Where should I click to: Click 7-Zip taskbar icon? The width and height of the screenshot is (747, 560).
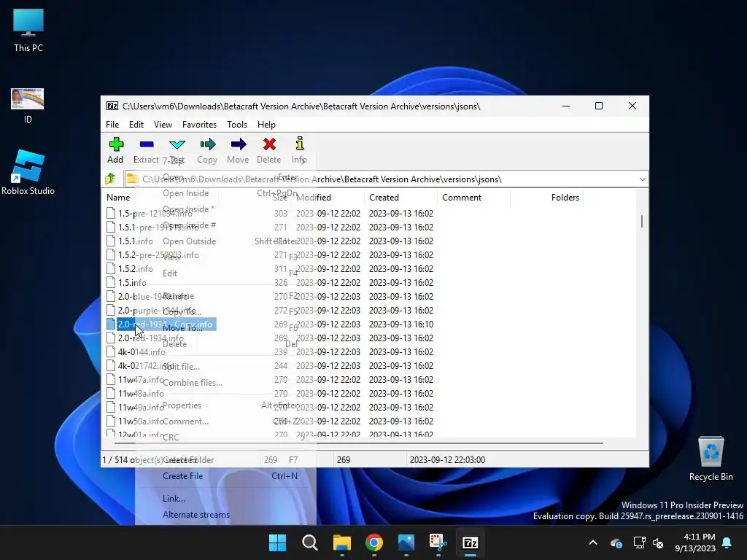(x=471, y=542)
